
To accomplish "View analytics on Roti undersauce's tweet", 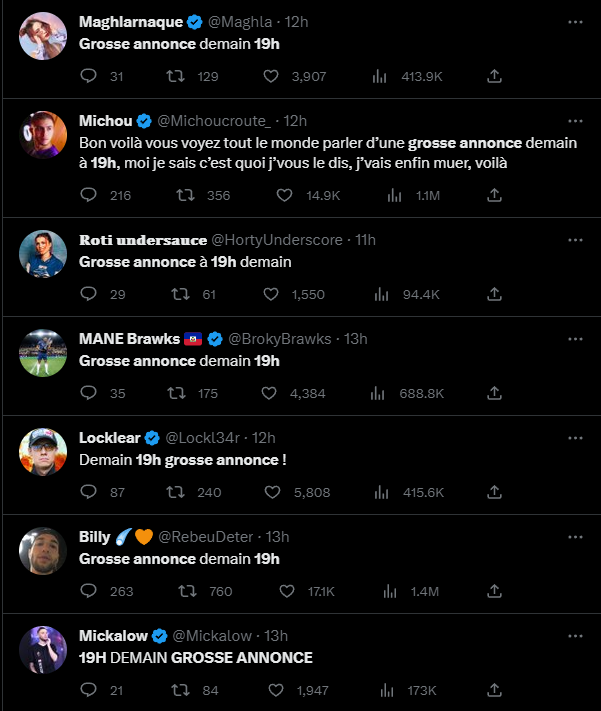I will pos(380,294).
